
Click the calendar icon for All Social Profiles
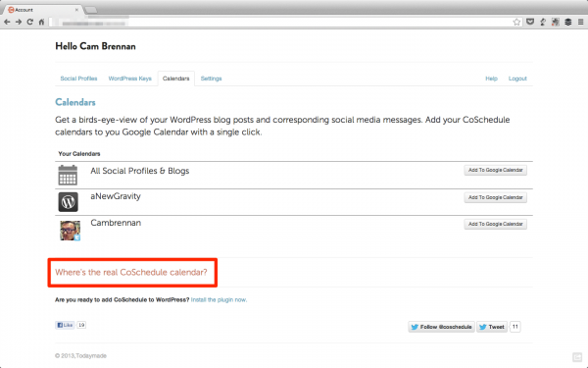coord(68,175)
